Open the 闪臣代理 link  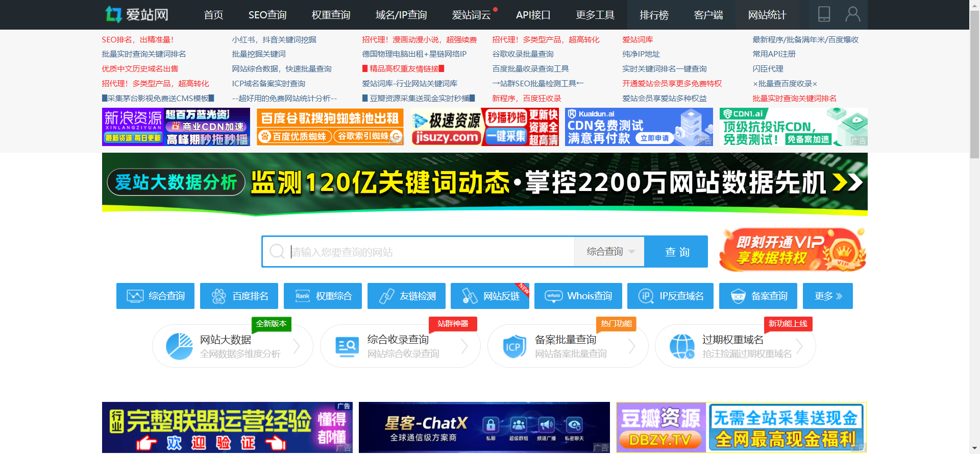(768, 69)
